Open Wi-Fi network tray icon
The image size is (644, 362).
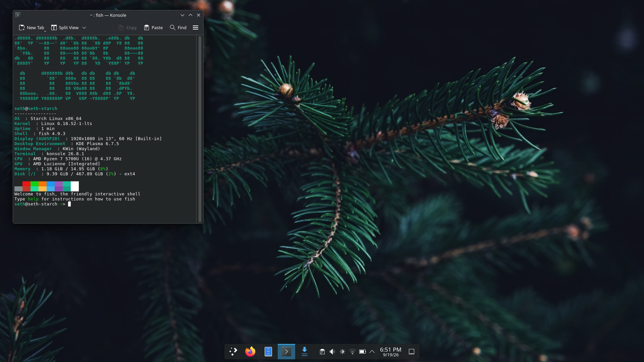353,352
